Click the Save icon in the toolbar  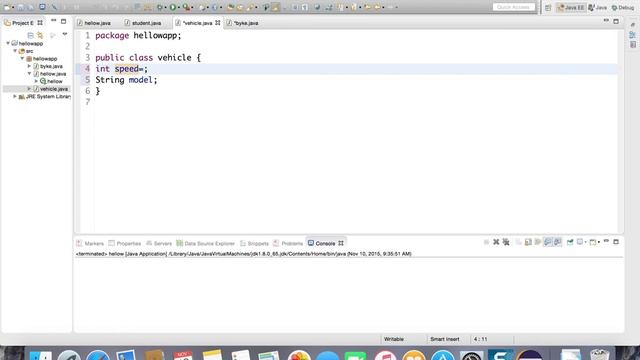pos(20,7)
